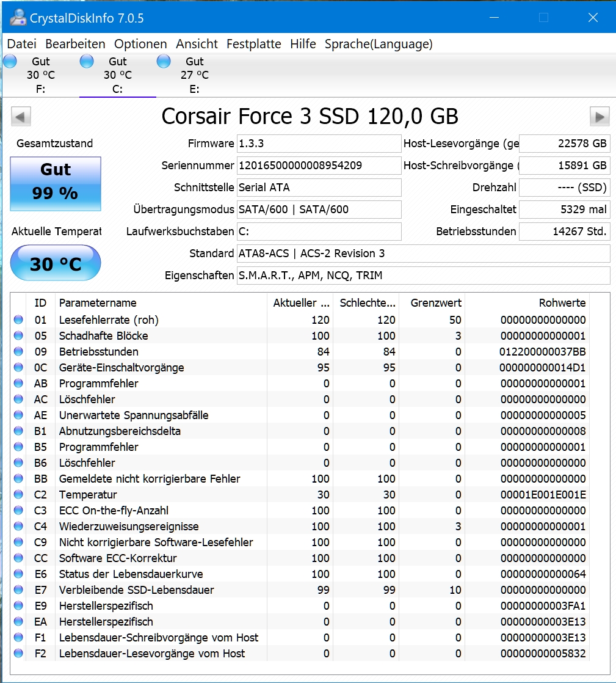Click Betriebsstunden value 14267 Std.
This screenshot has height=683, width=616.
[565, 232]
